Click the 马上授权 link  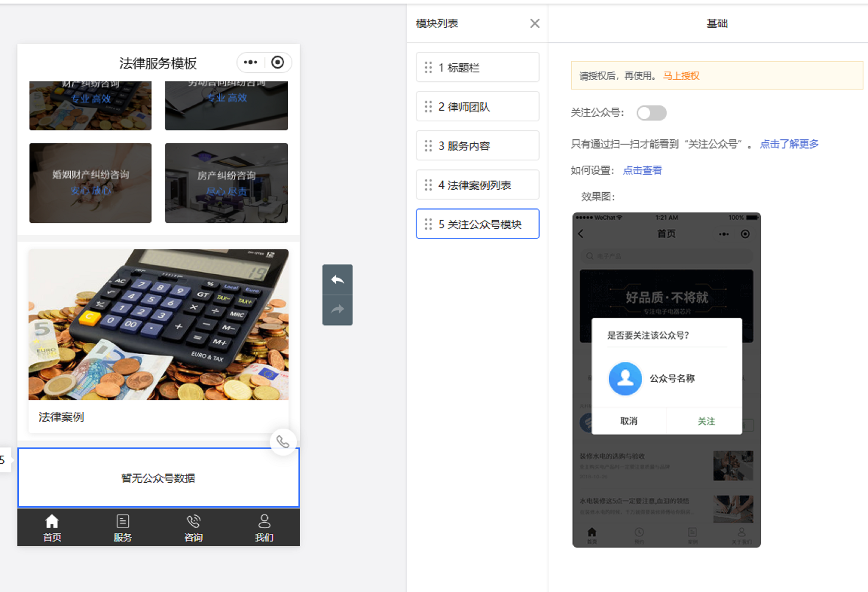click(x=681, y=76)
